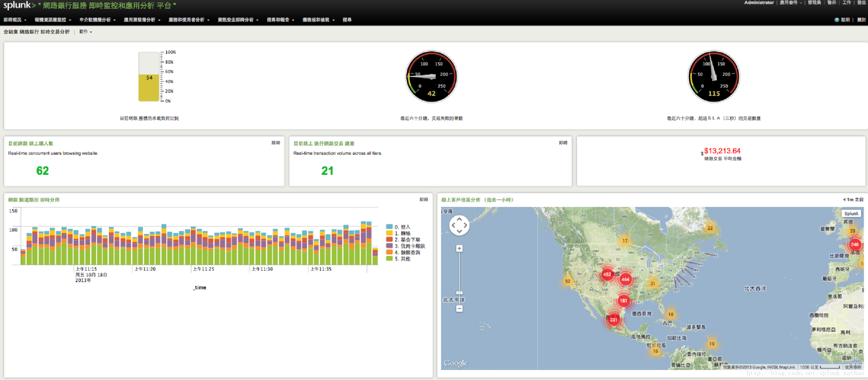Click the filler gauge showing 54

pos(149,77)
